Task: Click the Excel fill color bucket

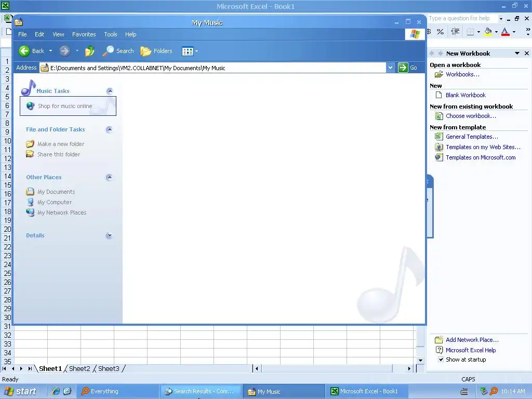Action: [x=488, y=32]
